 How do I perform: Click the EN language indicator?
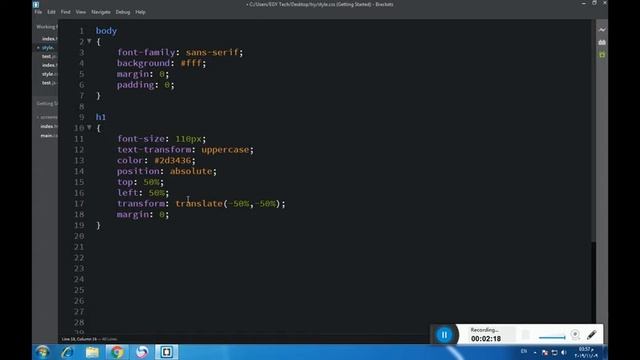pos(524,351)
